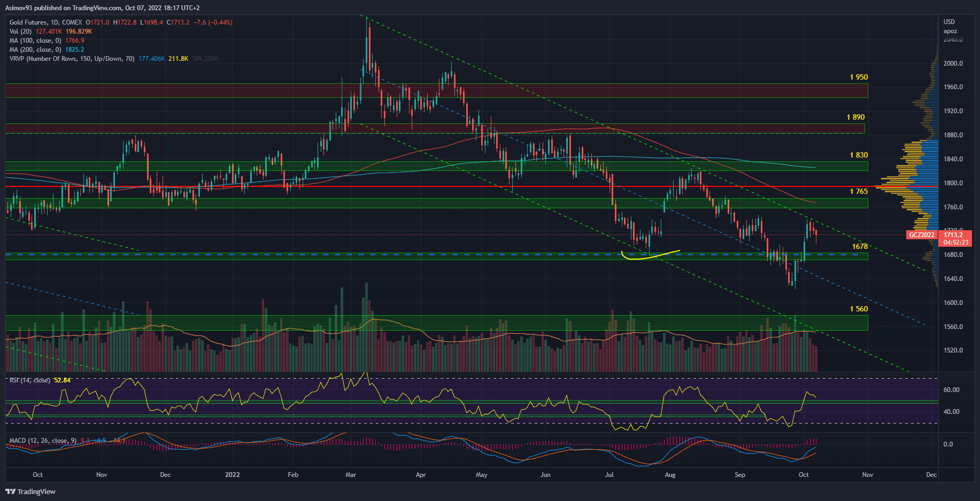Click the Aug label on the time axis
The height and width of the screenshot is (501, 980).
pyautogui.click(x=670, y=475)
